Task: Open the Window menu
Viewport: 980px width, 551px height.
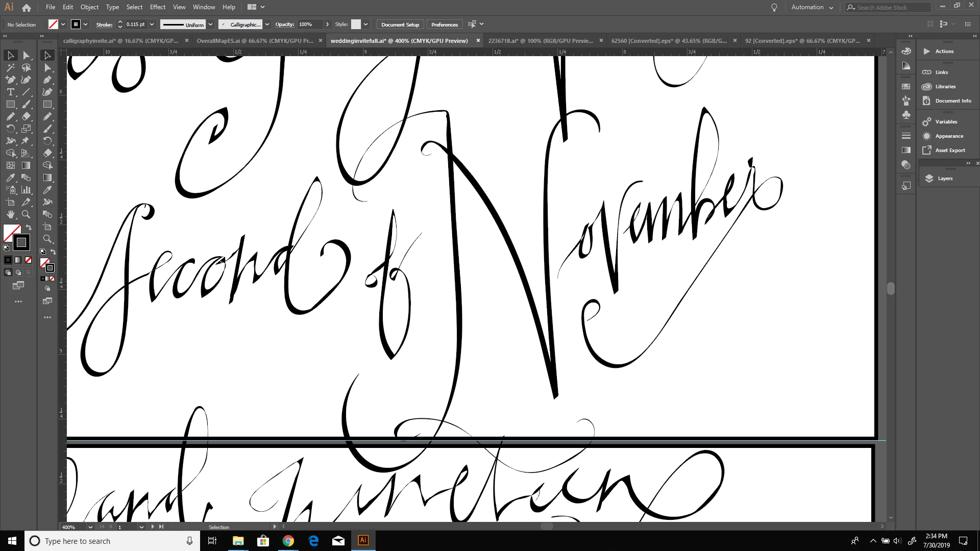Action: (204, 7)
